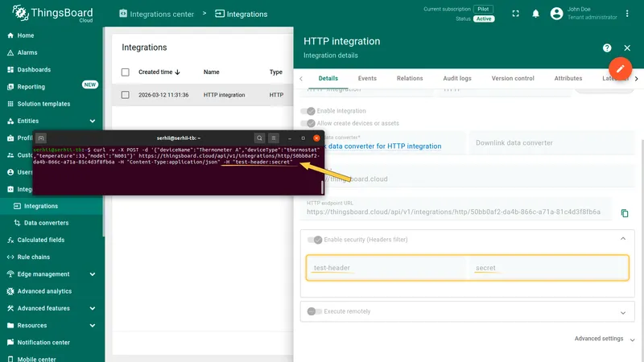
Task: Expand Advanced settings
Action: tap(605, 339)
